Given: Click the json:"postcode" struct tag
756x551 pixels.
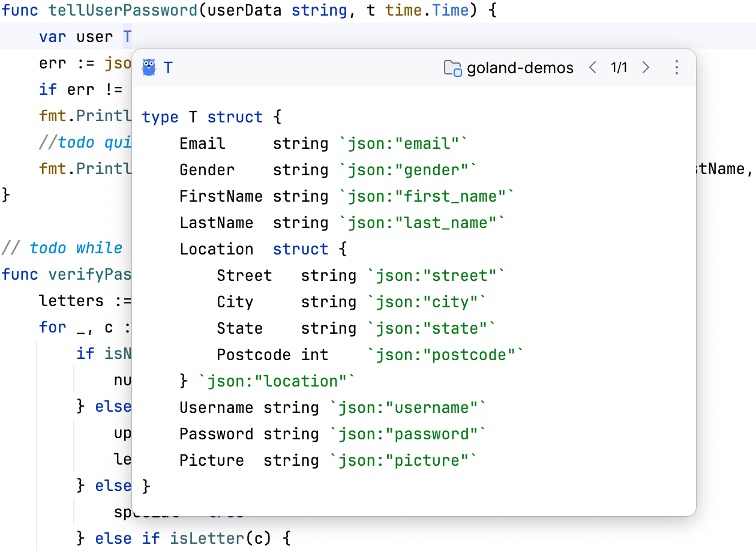Looking at the screenshot, I should pyautogui.click(x=446, y=355).
